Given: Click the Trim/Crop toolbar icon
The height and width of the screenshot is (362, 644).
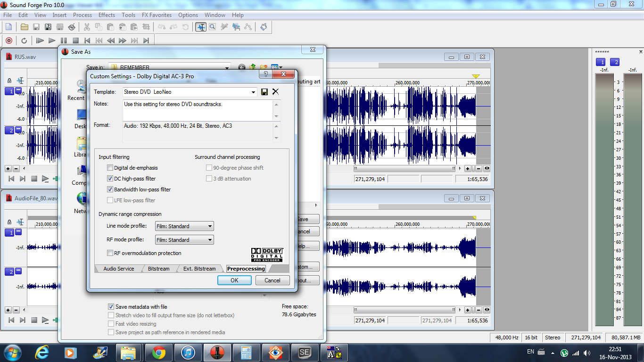Looking at the screenshot, I should (x=146, y=27).
